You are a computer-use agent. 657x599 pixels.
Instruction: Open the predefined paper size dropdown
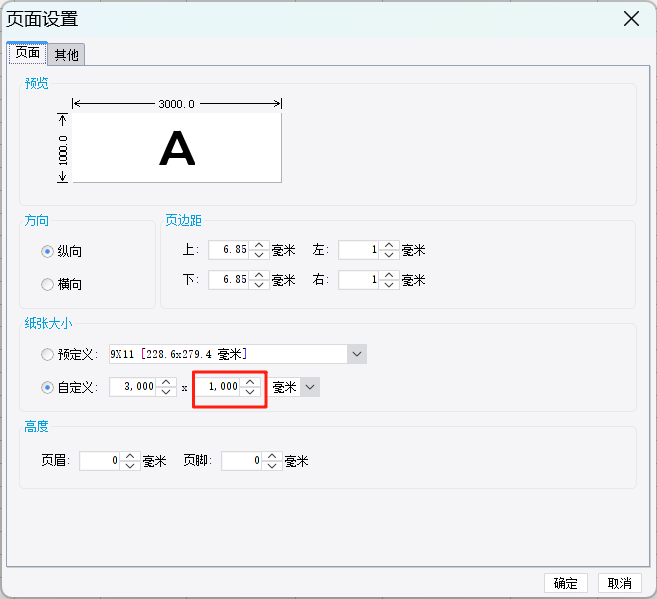tap(357, 354)
